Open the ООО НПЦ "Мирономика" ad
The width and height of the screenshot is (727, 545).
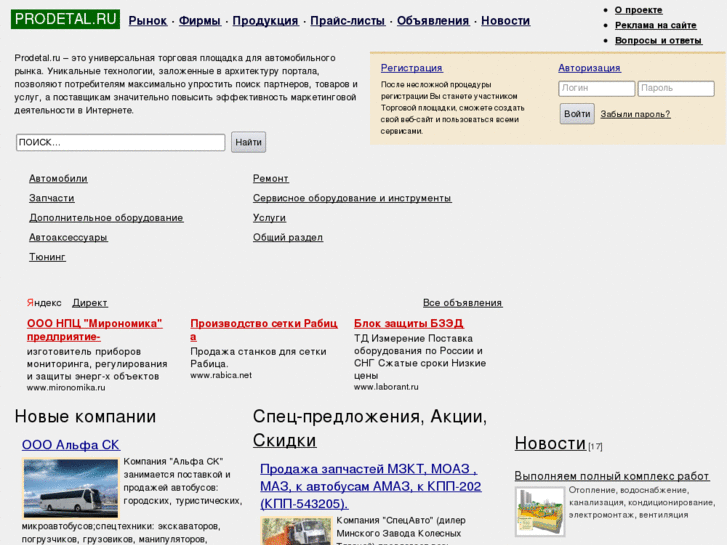click(x=95, y=330)
